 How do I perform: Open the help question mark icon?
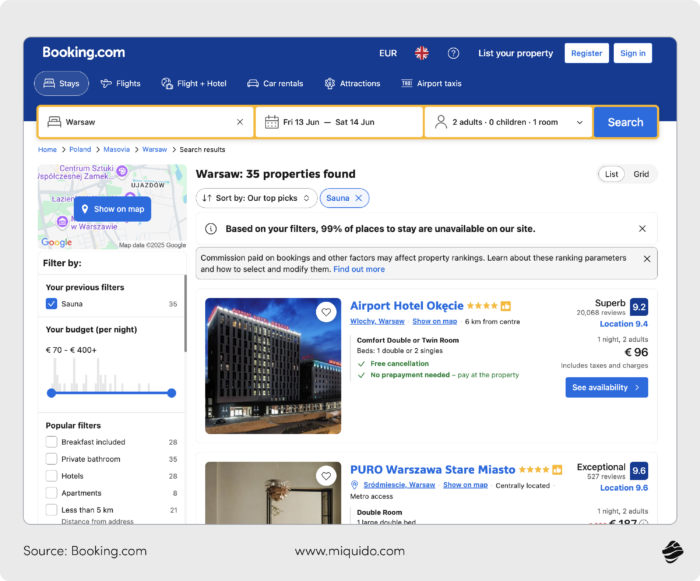(453, 53)
